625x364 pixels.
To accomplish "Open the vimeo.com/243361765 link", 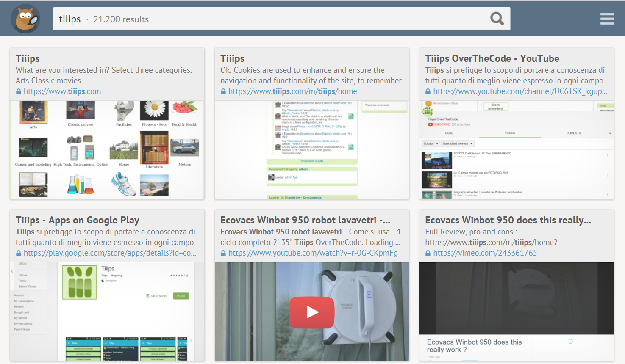I will 485,253.
